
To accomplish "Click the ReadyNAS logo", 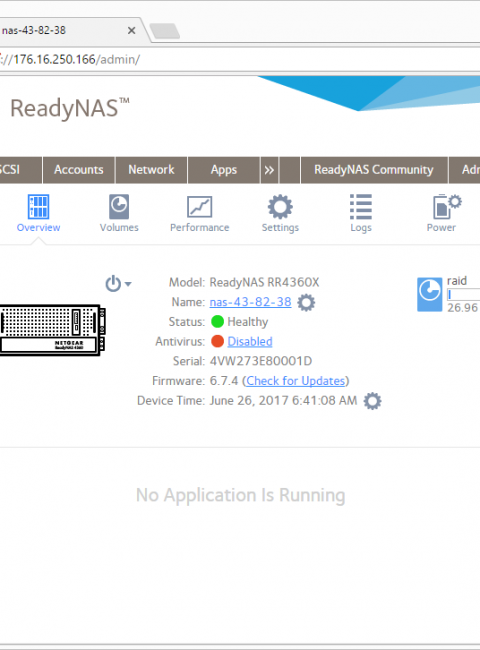I will (70, 108).
